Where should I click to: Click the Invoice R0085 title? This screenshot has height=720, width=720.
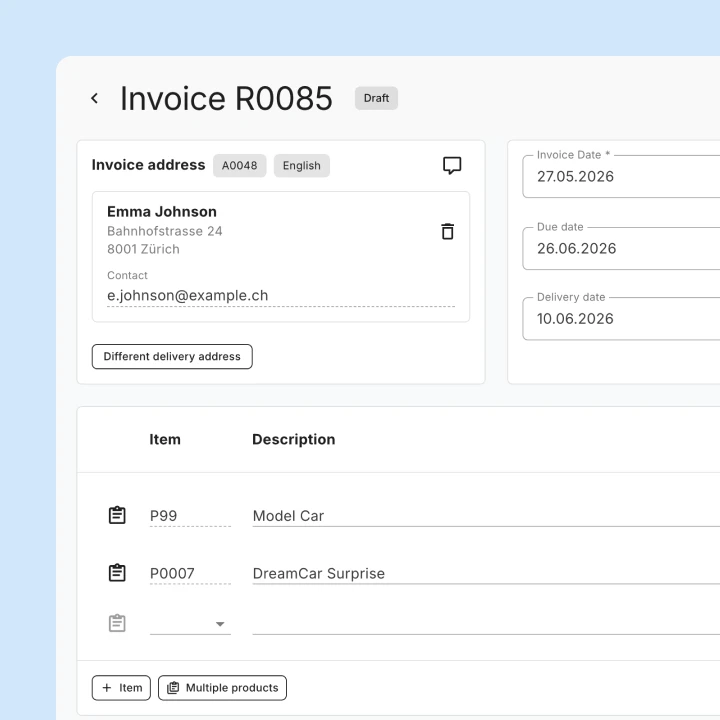click(x=226, y=98)
